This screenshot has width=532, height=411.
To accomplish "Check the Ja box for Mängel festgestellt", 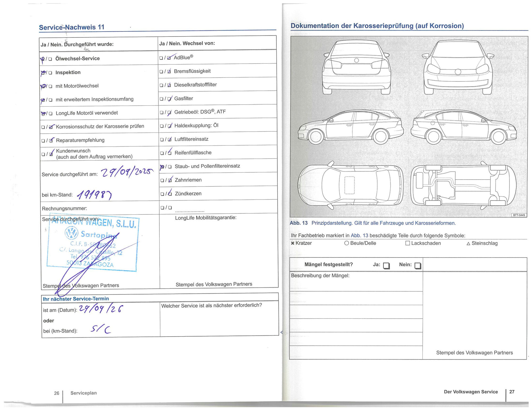I will point(386,266).
